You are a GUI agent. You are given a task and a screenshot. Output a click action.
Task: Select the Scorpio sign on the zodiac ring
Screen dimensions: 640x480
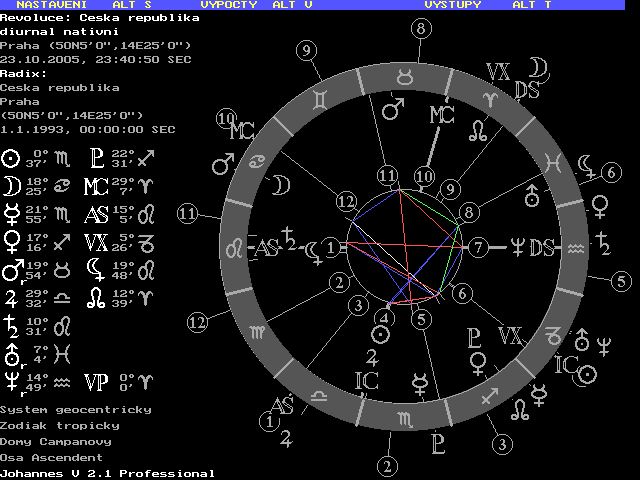(x=406, y=416)
